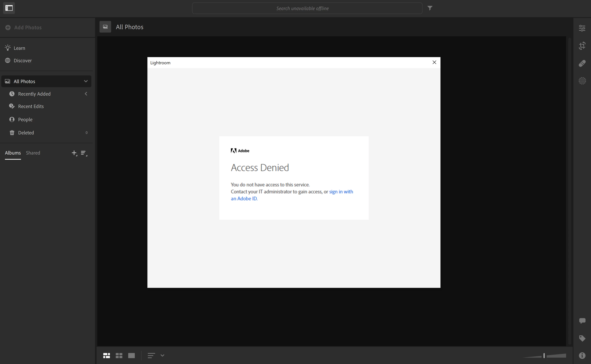Select the Albums tab

click(13, 153)
